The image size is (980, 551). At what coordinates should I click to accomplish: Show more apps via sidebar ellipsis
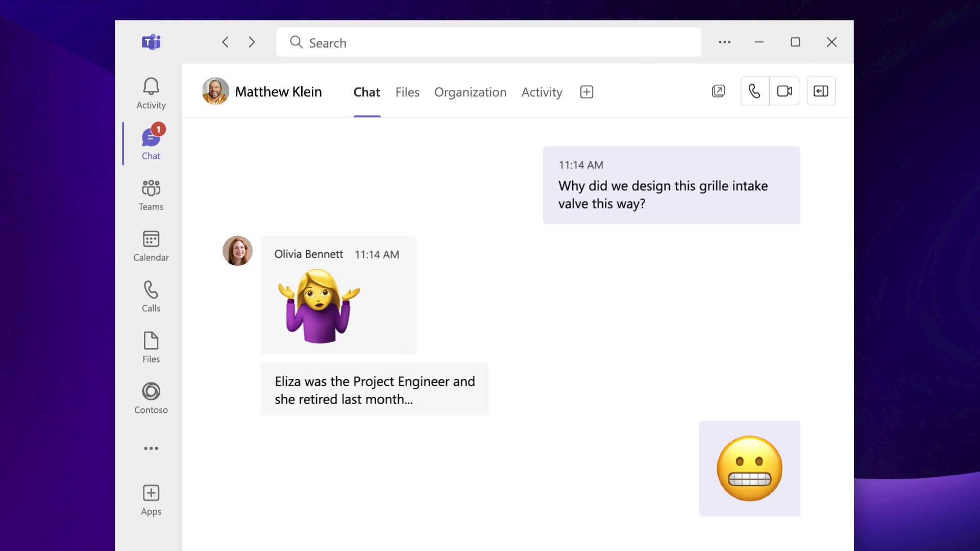[151, 448]
